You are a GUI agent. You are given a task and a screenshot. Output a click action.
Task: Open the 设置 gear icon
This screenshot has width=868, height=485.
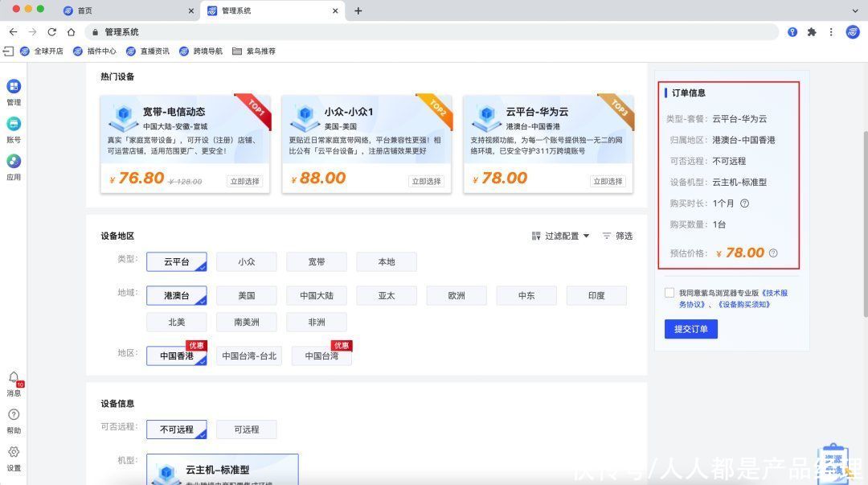[14, 452]
